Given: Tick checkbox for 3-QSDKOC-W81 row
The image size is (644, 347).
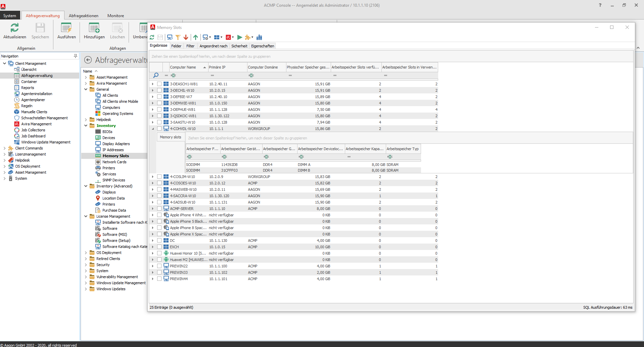Looking at the screenshot, I should click(159, 116).
